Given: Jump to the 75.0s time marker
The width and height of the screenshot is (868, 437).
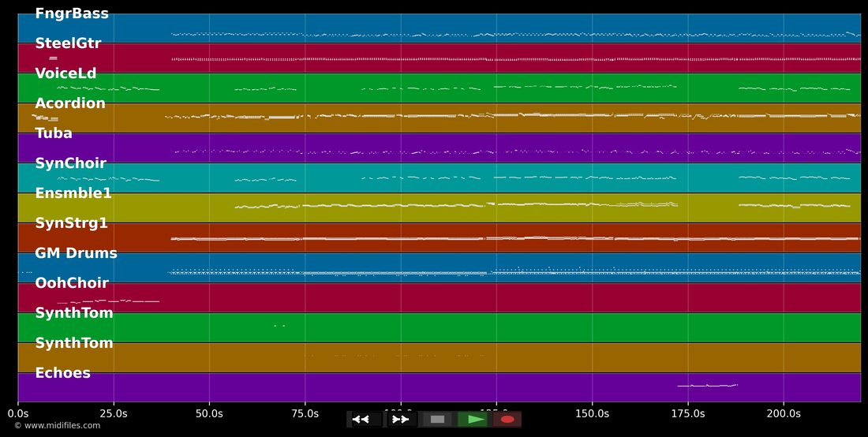Looking at the screenshot, I should click(x=305, y=413).
